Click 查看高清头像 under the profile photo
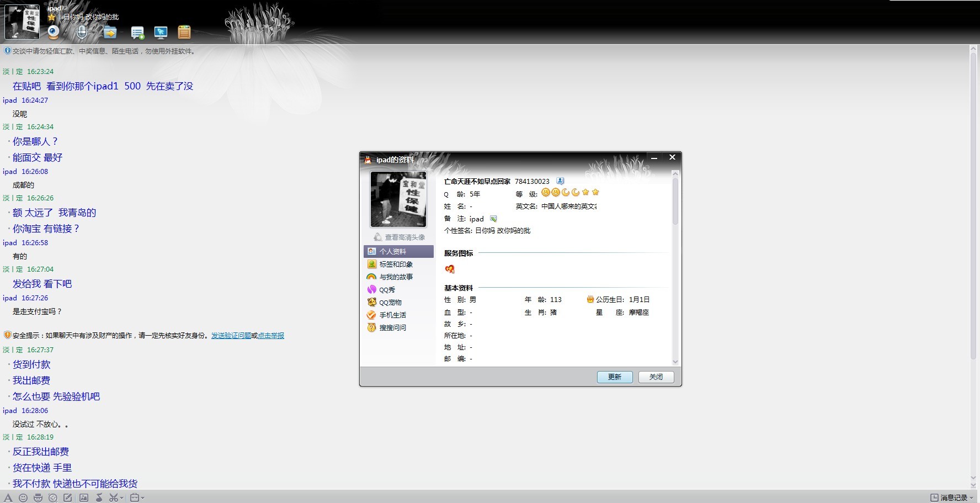Viewport: 980px width, 503px height. point(400,237)
